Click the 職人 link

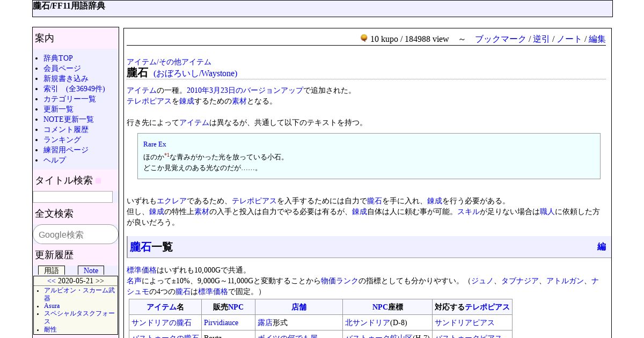point(547,212)
